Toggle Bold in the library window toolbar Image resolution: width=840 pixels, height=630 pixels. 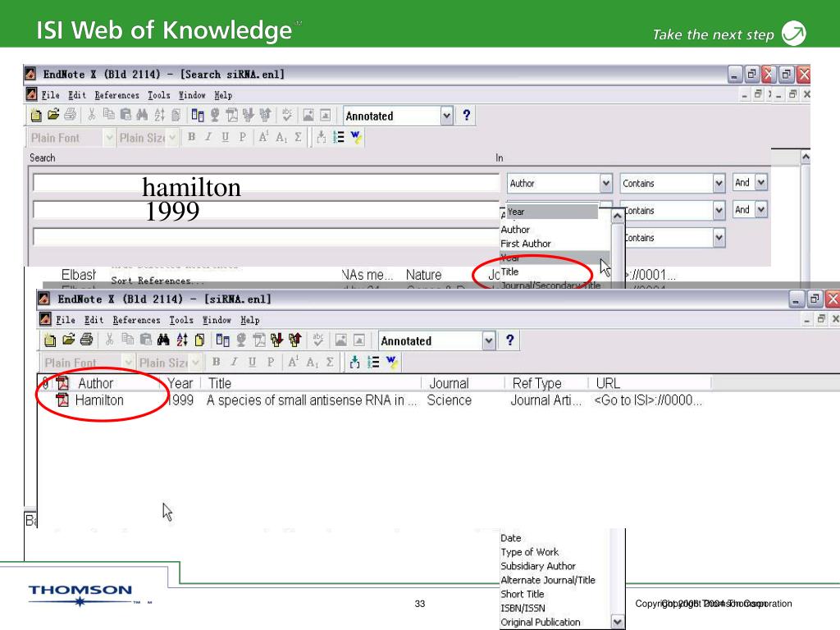coord(216,363)
